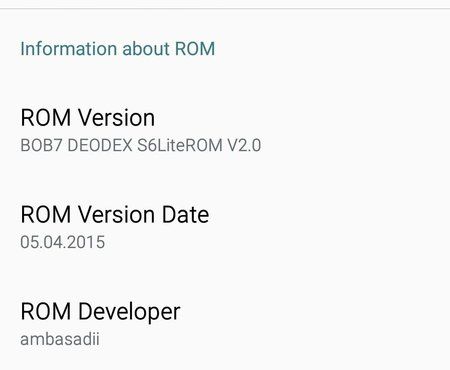Open the ROM Version entry title

pos(88,118)
